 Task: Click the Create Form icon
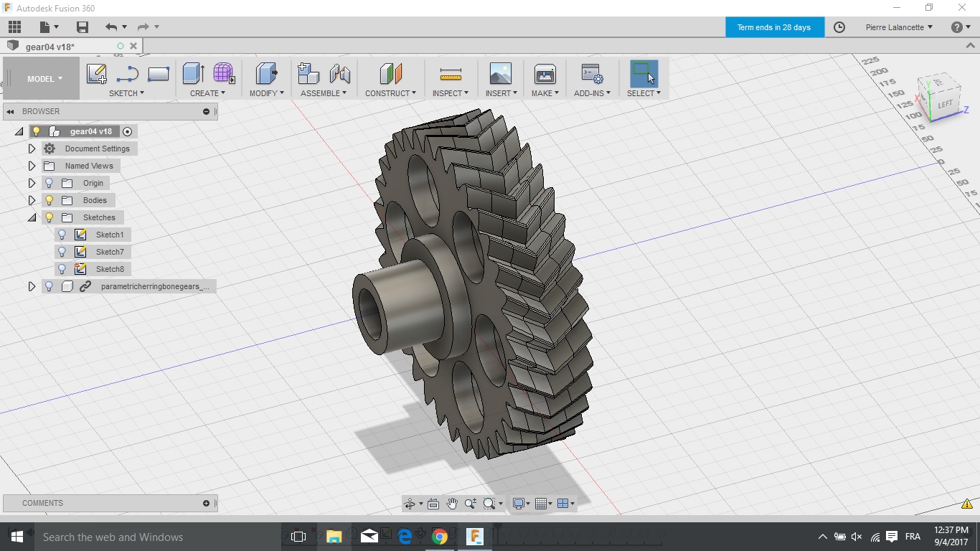[224, 73]
